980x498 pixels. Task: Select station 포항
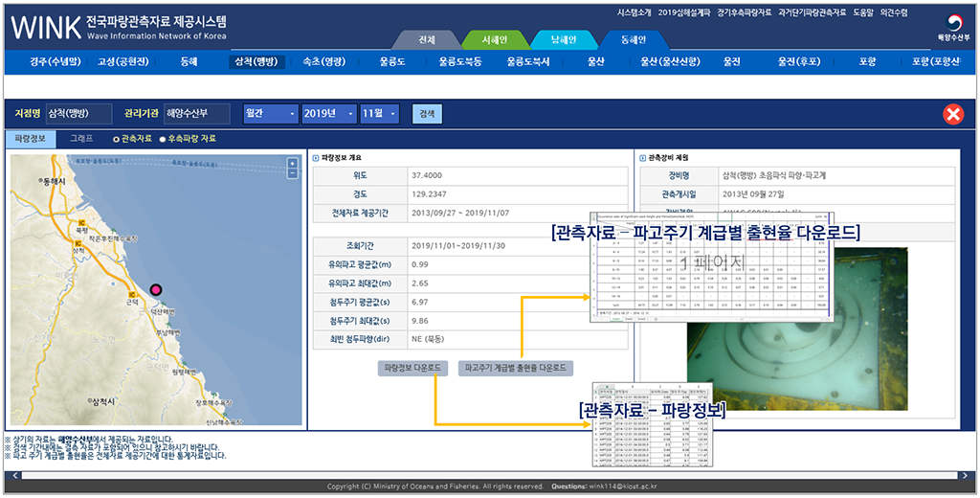pyautogui.click(x=867, y=62)
